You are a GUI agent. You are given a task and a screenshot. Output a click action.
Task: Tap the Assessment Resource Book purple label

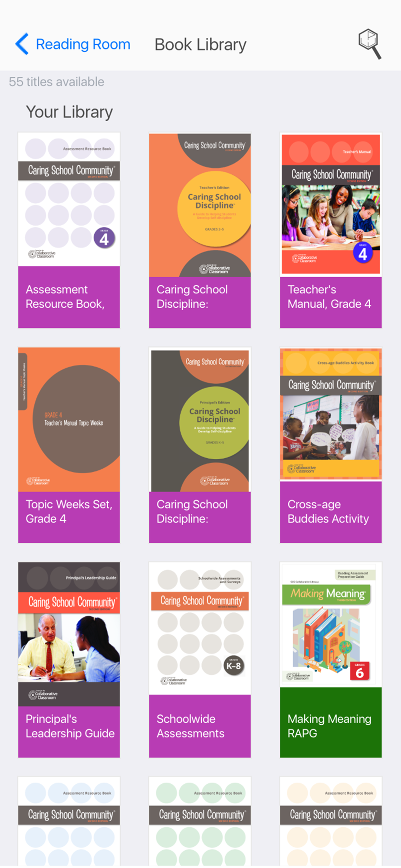coord(69,297)
